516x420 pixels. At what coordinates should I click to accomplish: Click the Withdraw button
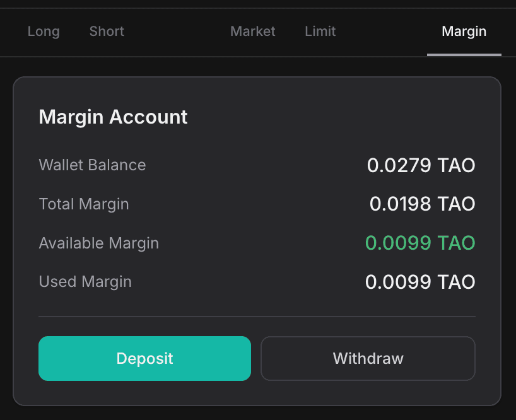(x=368, y=358)
